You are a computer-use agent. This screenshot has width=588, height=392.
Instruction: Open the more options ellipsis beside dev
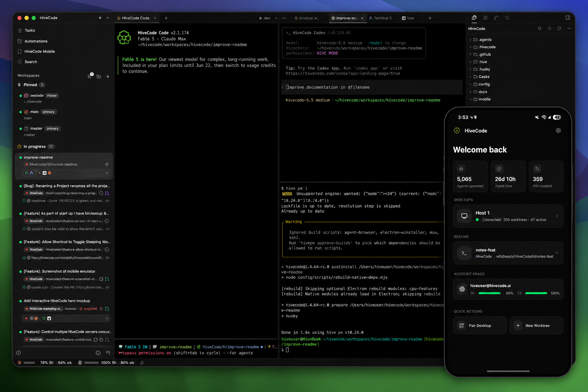point(284,18)
